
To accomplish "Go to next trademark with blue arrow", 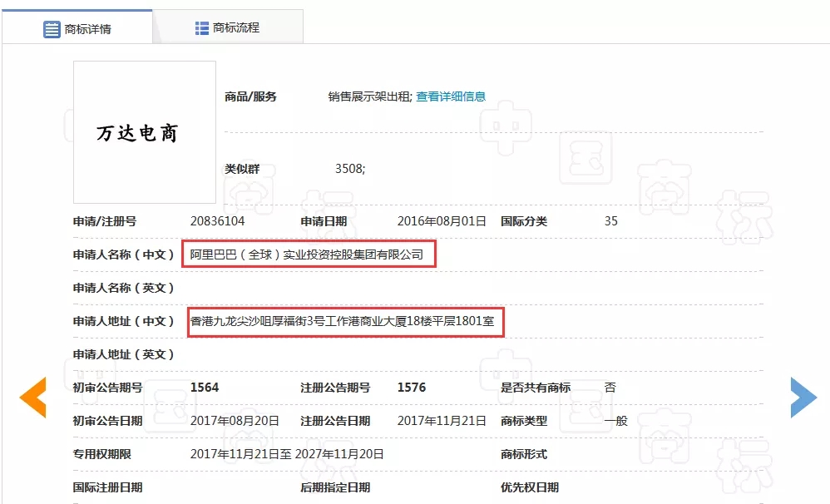I will tap(803, 397).
